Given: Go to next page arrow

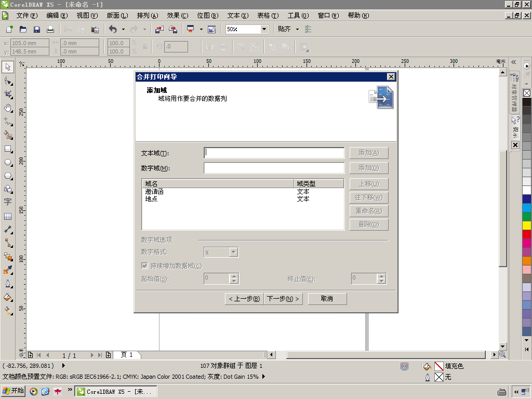Looking at the screenshot, I should click(x=92, y=355).
